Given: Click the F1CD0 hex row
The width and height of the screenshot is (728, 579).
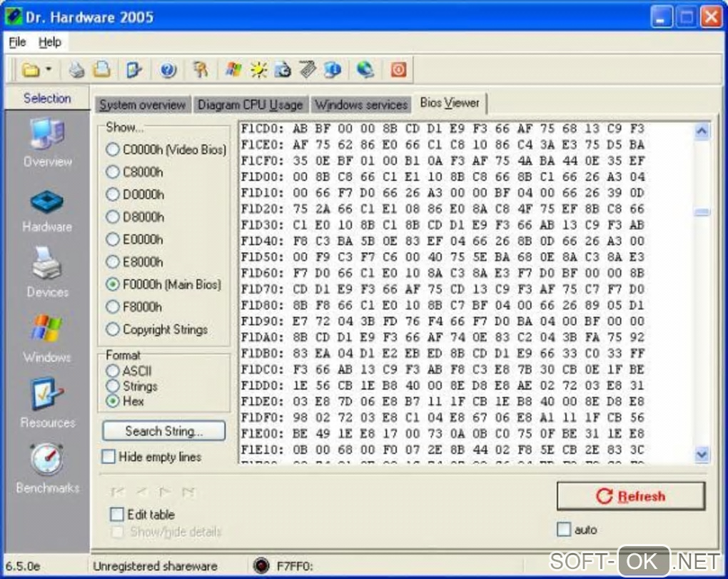Looking at the screenshot, I should click(443, 129).
